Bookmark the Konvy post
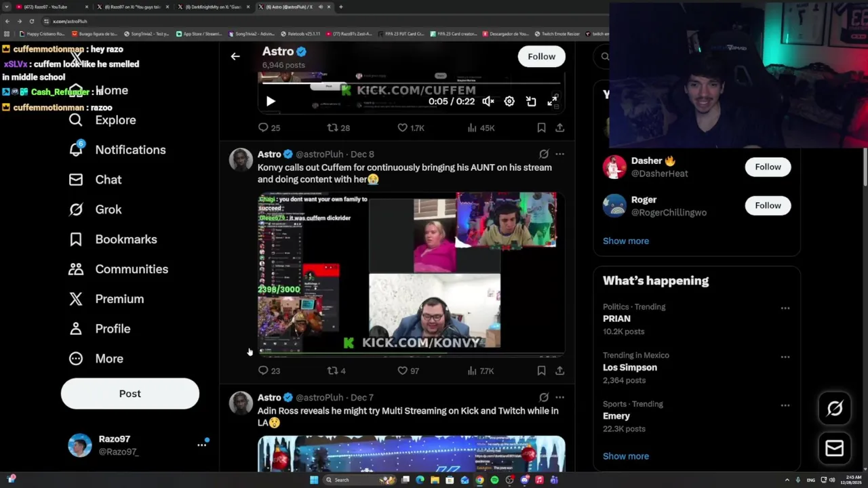The height and width of the screenshot is (488, 868). coord(541,371)
